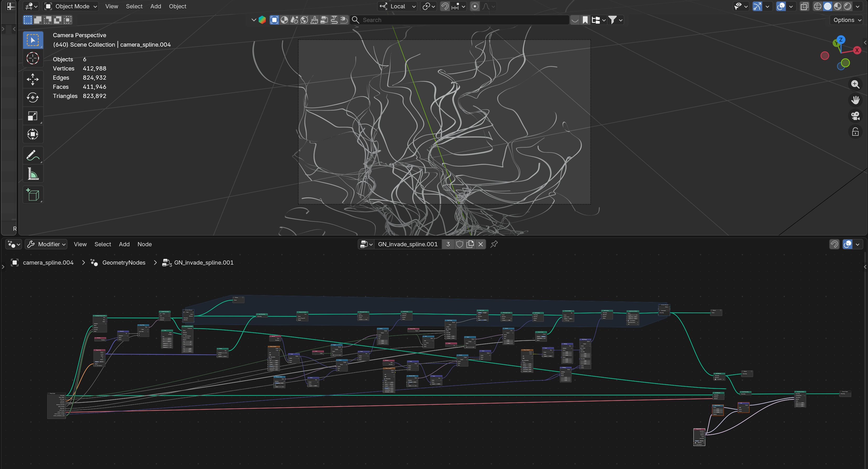Click GeometryNodes in the breadcrumb
This screenshot has width=868, height=469.
tap(124, 263)
